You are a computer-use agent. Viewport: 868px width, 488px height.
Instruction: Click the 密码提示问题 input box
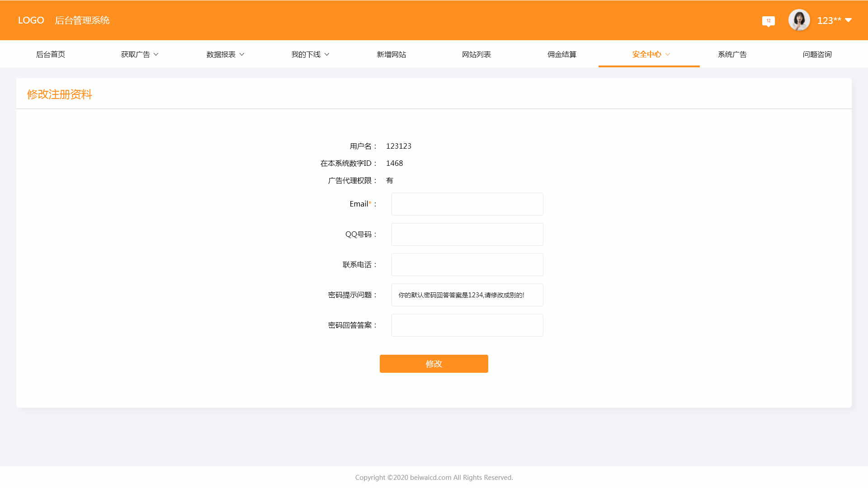pos(467,295)
